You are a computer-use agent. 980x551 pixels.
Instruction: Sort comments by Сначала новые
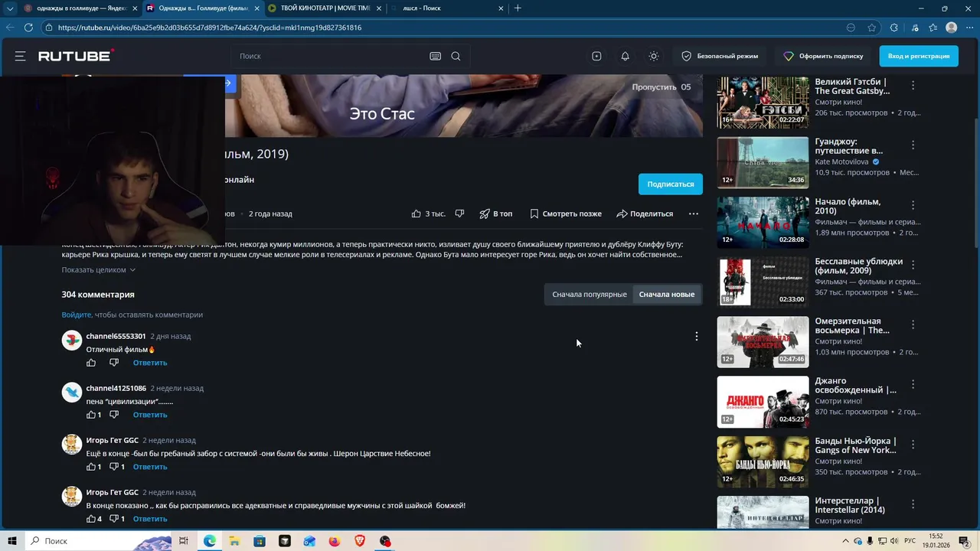(667, 294)
